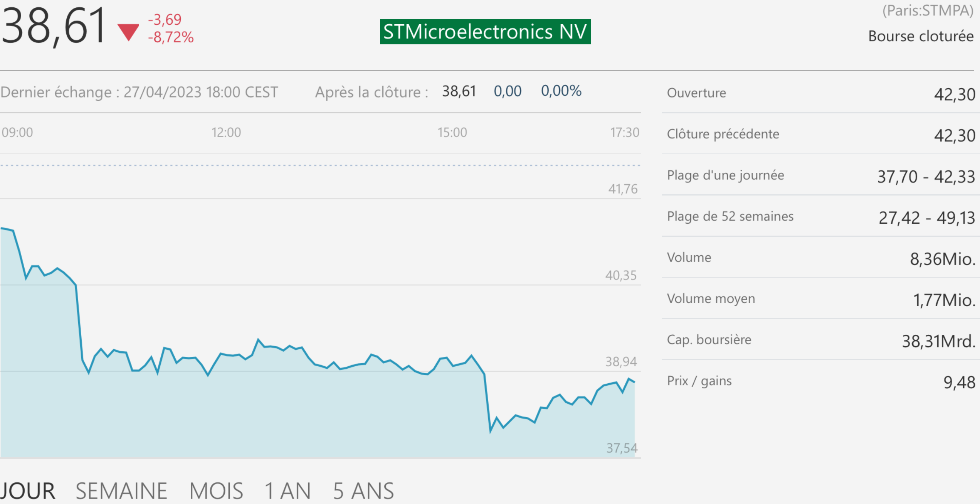
Task: Click the Bourse cloturée status text
Action: 921,36
